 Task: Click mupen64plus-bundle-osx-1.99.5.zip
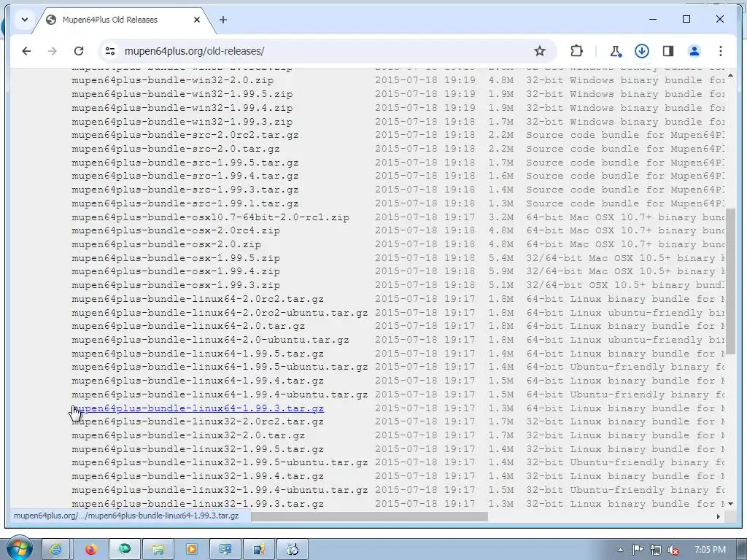point(176,258)
